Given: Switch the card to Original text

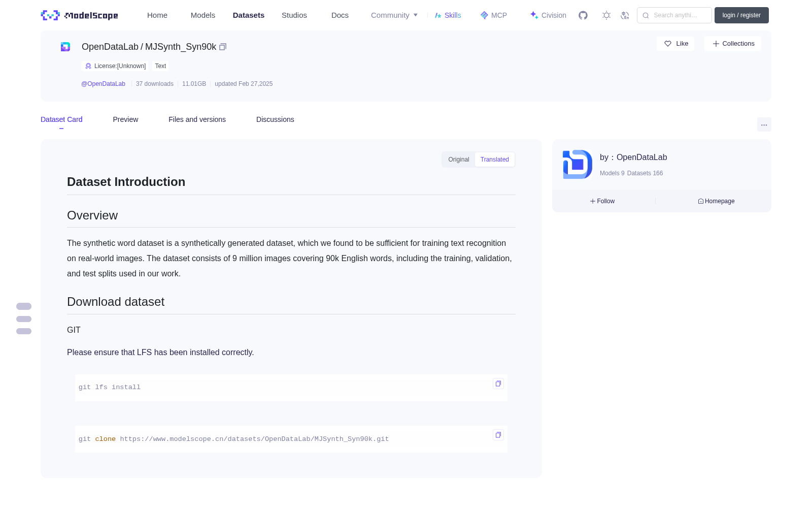Looking at the screenshot, I should click(459, 160).
